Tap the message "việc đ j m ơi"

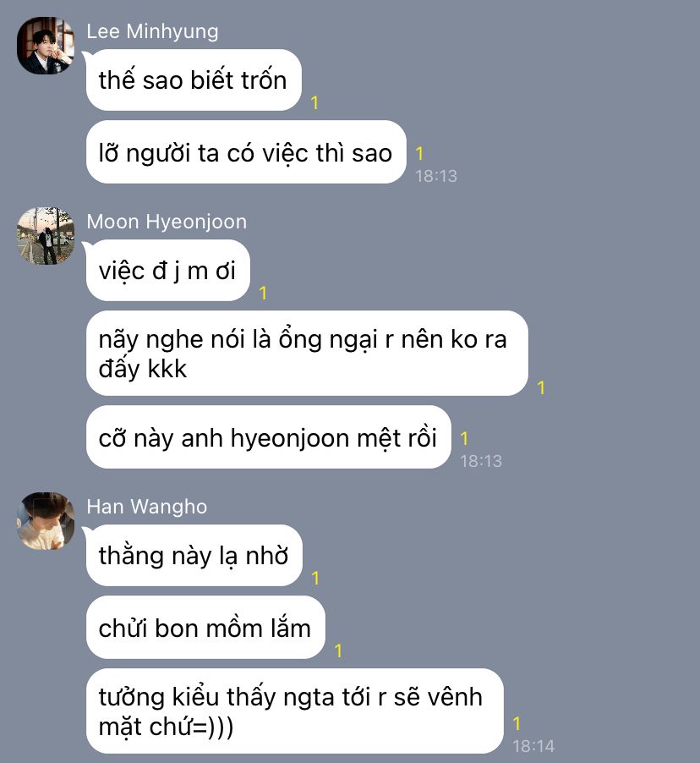[x=168, y=271]
